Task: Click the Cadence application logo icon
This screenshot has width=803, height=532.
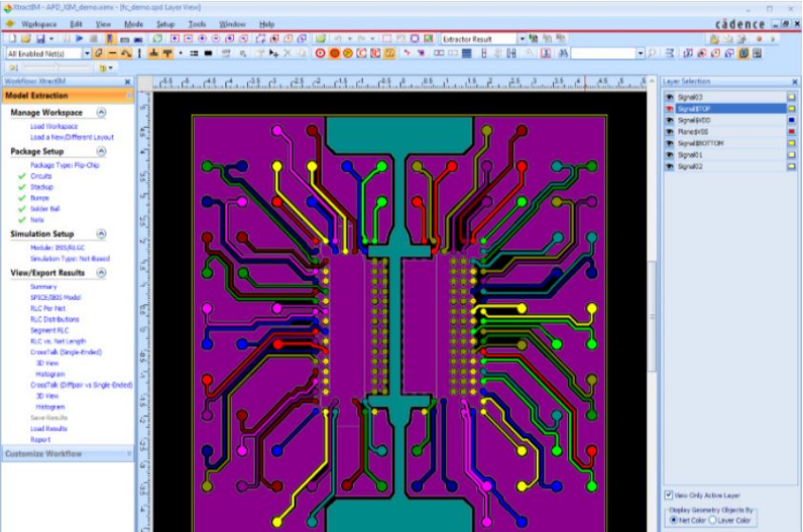Action: pos(9,24)
